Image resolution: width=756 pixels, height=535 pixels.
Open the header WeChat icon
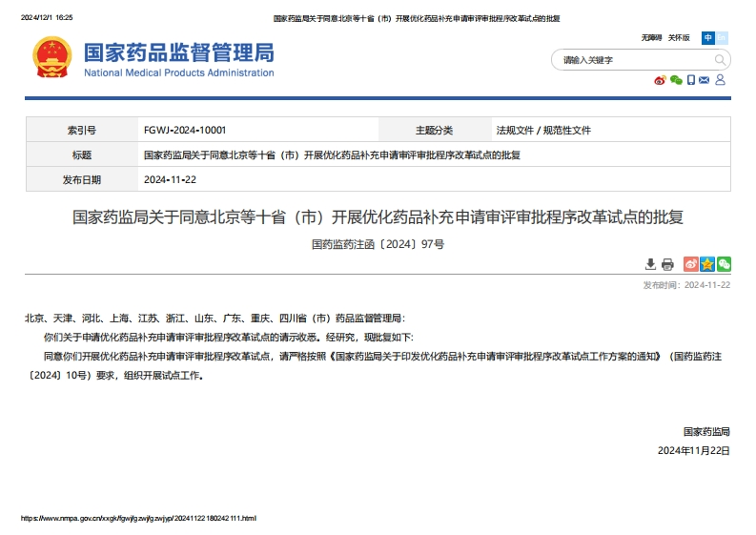click(x=676, y=80)
